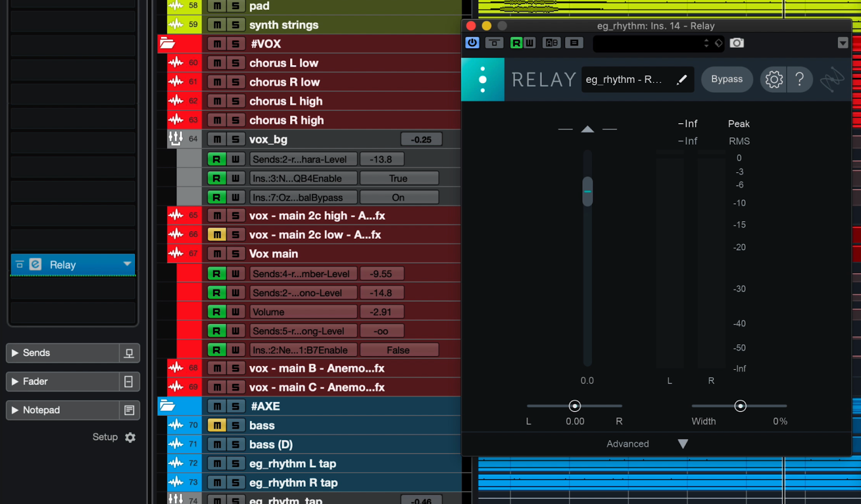Unmute vox - main 2c low track
The height and width of the screenshot is (504, 861).
point(217,235)
